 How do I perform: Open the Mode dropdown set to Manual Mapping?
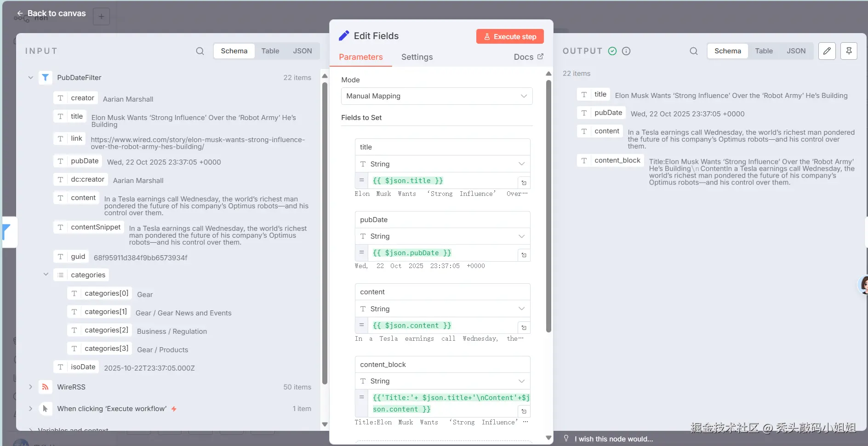437,96
